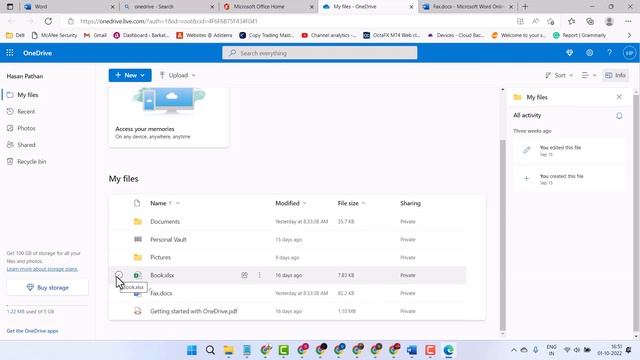Screen dimensions: 640x360
Task: Click the browser favorites star icon
Action: [571, 21]
